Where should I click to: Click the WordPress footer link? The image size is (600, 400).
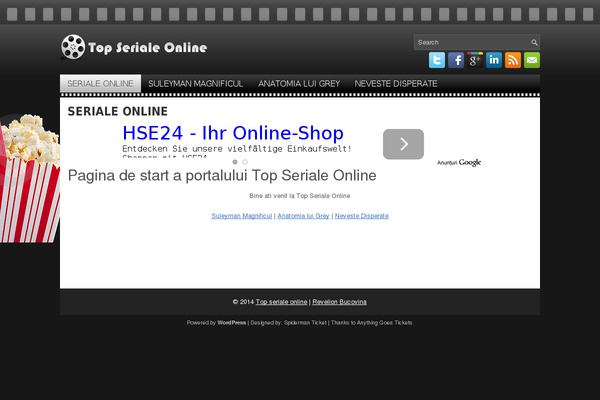coord(232,323)
